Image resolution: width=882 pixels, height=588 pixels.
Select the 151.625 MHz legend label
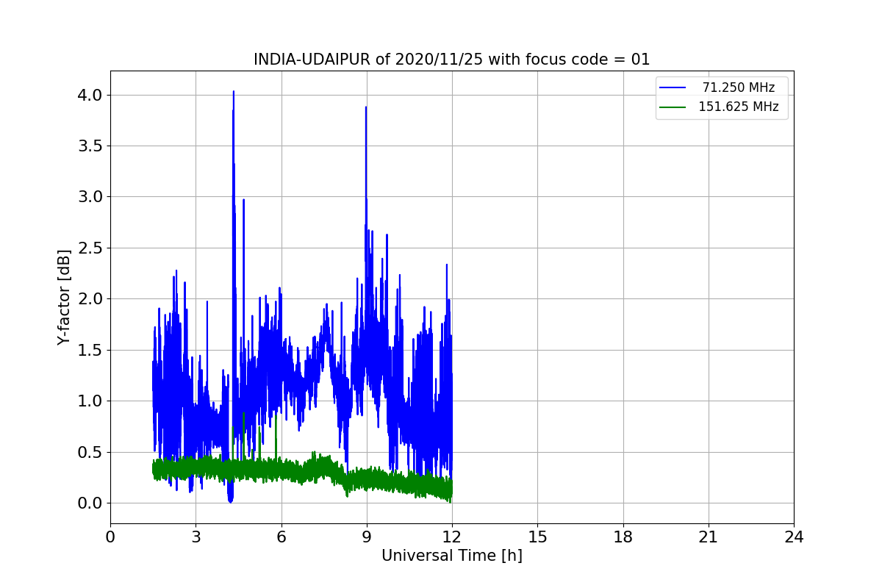(739, 107)
